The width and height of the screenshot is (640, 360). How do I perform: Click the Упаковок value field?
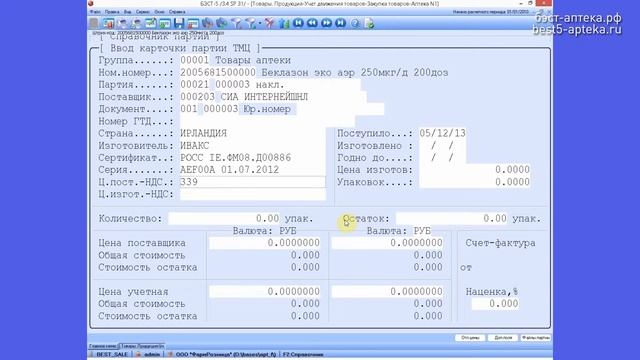[x=475, y=182]
